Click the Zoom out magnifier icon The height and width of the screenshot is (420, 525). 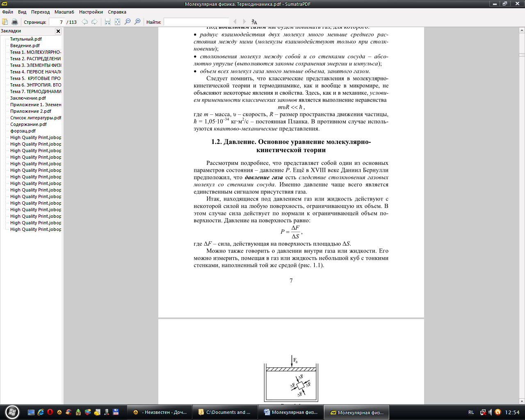click(x=128, y=22)
